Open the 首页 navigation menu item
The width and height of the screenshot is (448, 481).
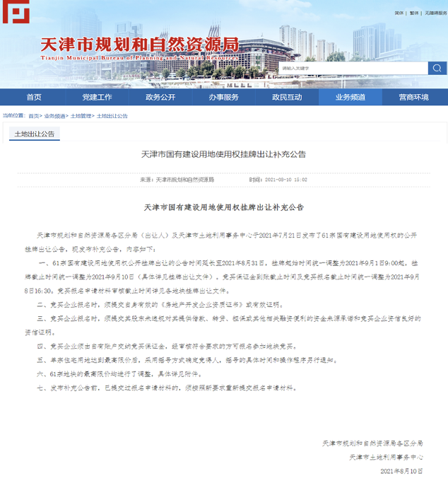(x=34, y=97)
